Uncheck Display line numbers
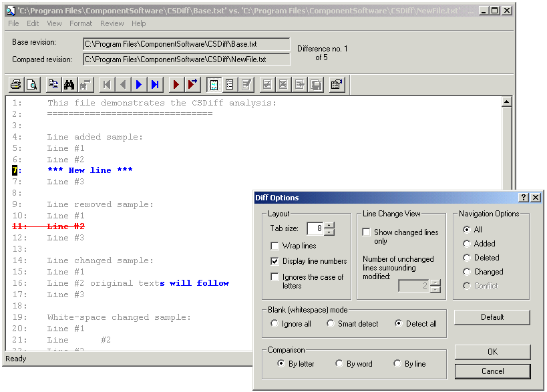547x392 pixels. click(275, 261)
